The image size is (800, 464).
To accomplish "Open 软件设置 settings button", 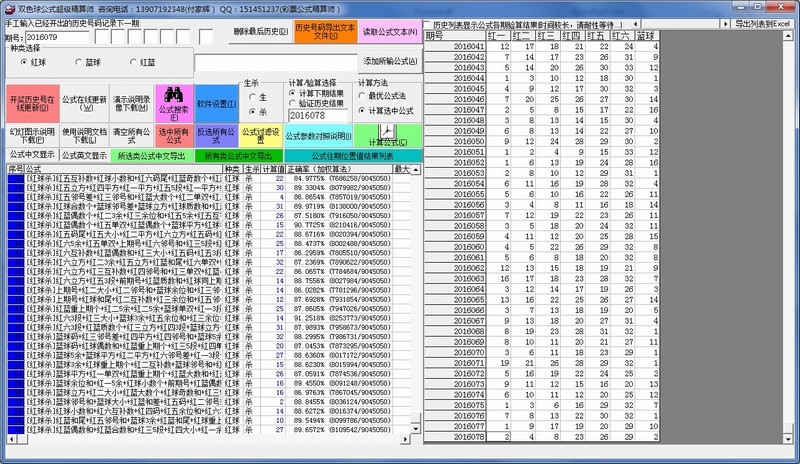I will point(215,103).
